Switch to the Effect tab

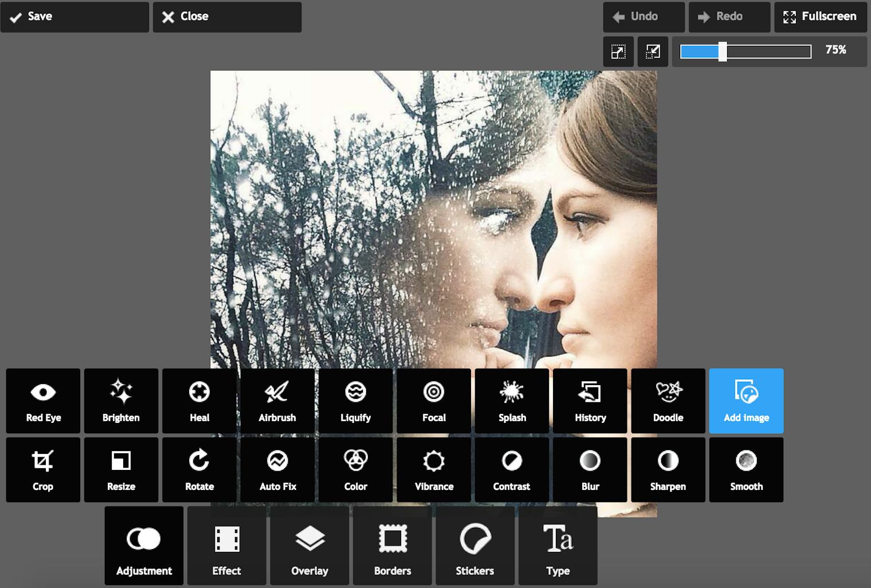(226, 546)
